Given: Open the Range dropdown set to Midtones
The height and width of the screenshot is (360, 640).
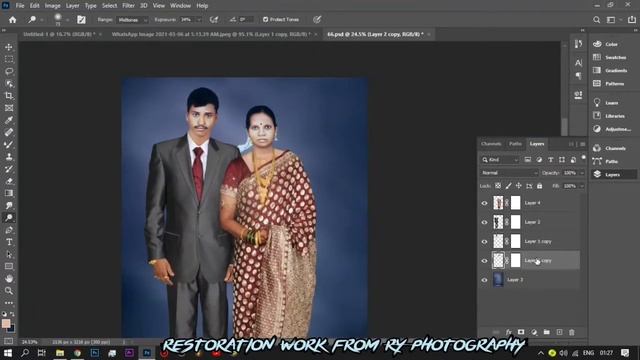Looking at the screenshot, I should [x=132, y=20].
